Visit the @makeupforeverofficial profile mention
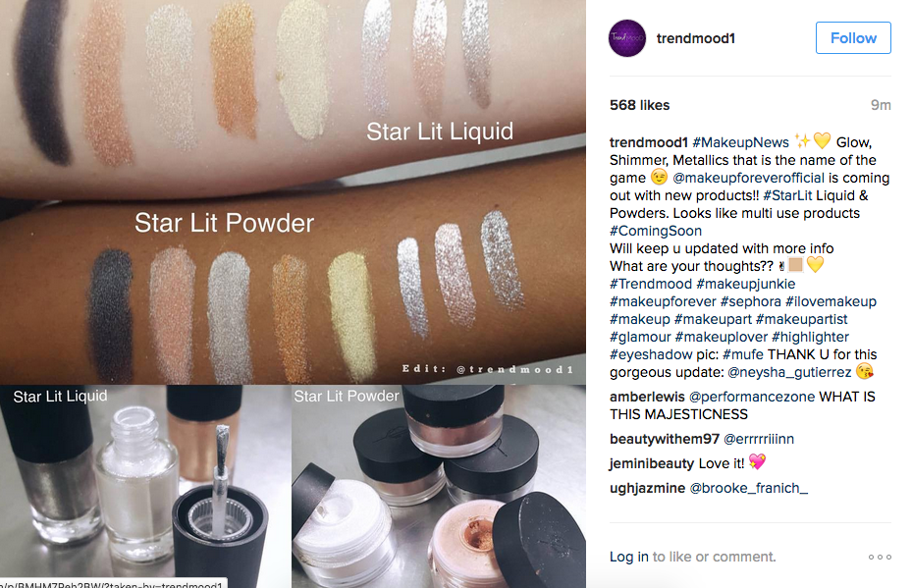The image size is (912, 588). 749,178
